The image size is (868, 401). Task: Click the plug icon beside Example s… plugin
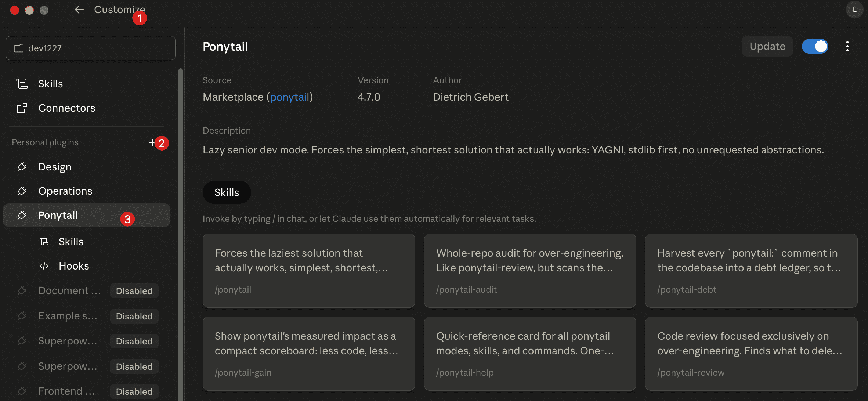(22, 316)
